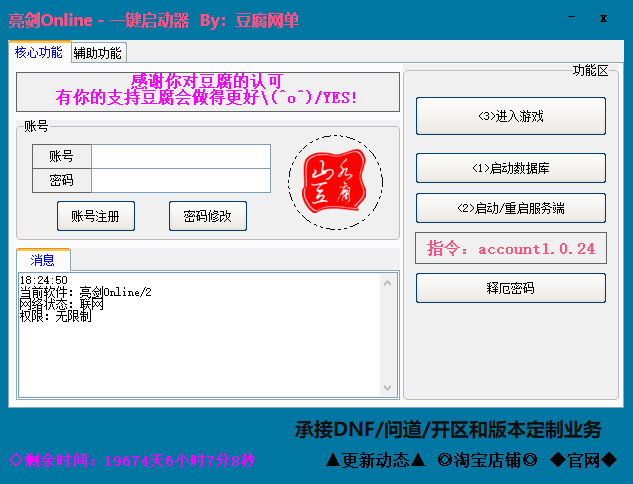This screenshot has height=484, width=633.
Task: Open the ◎淘宝店铺◎ link
Action: click(487, 460)
